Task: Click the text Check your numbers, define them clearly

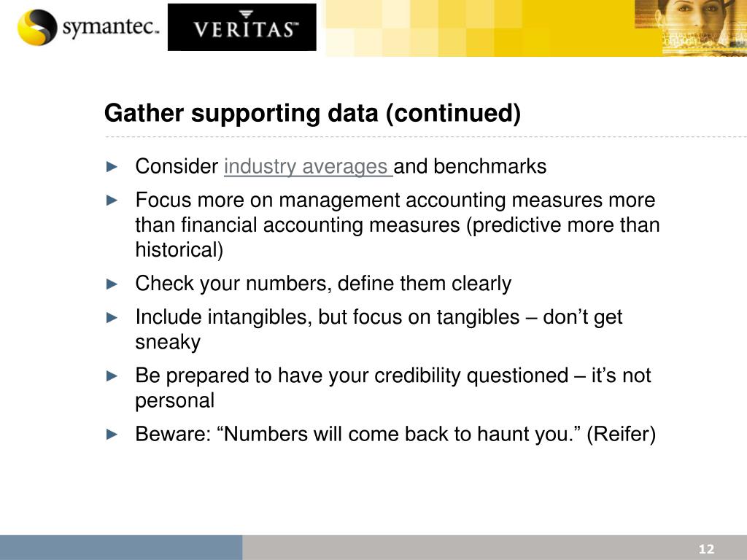Action: click(x=323, y=284)
